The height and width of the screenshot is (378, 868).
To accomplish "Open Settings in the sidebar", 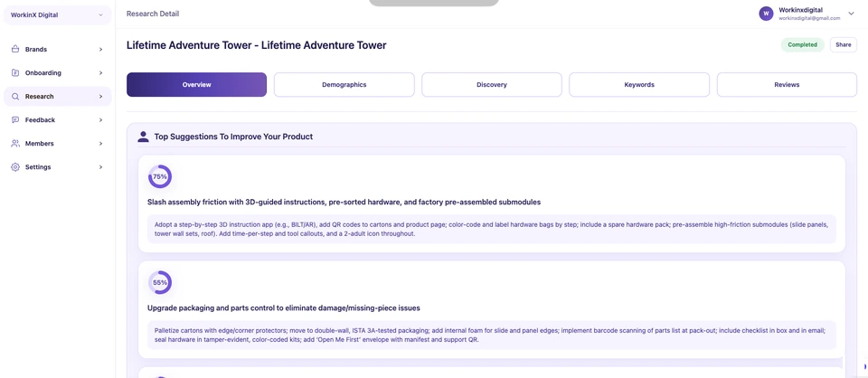I will coord(58,167).
